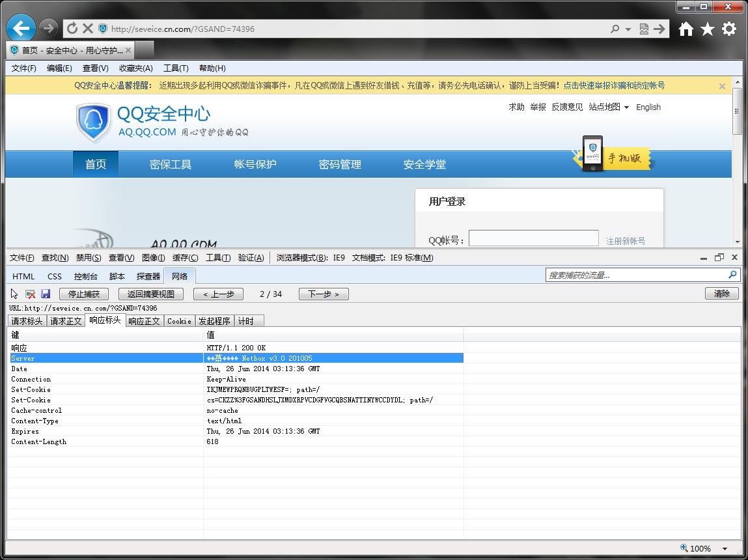Click the page vertical scrollbar thumb
This screenshot has width=748, height=560.
[737, 111]
